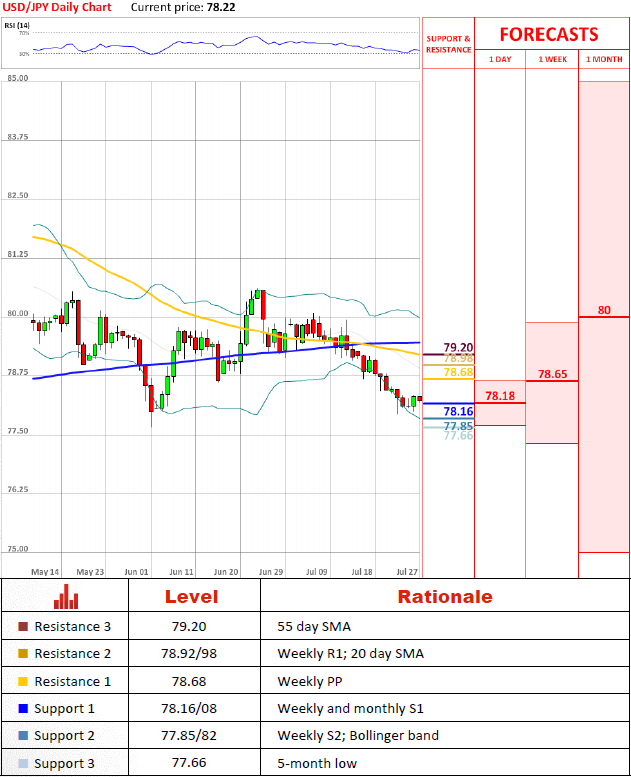Click the 78.16 support label beside the chart
The width and height of the screenshot is (631, 777).
pyautogui.click(x=458, y=411)
